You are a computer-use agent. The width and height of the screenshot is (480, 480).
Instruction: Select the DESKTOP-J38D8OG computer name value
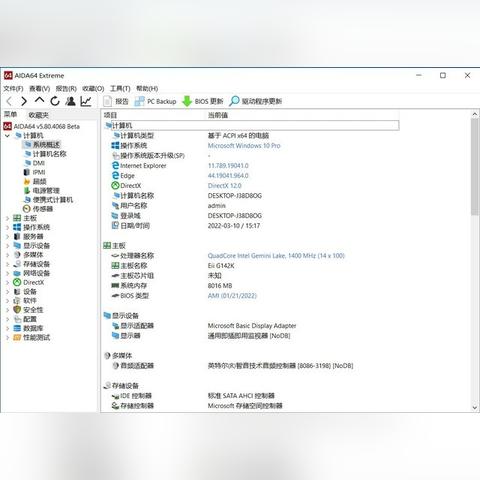(235, 196)
